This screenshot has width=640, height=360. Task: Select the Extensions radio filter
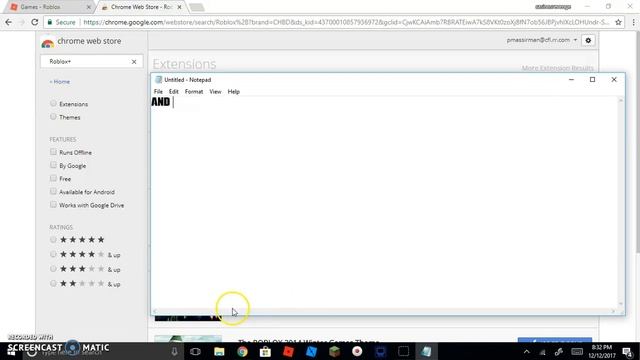coord(53,104)
